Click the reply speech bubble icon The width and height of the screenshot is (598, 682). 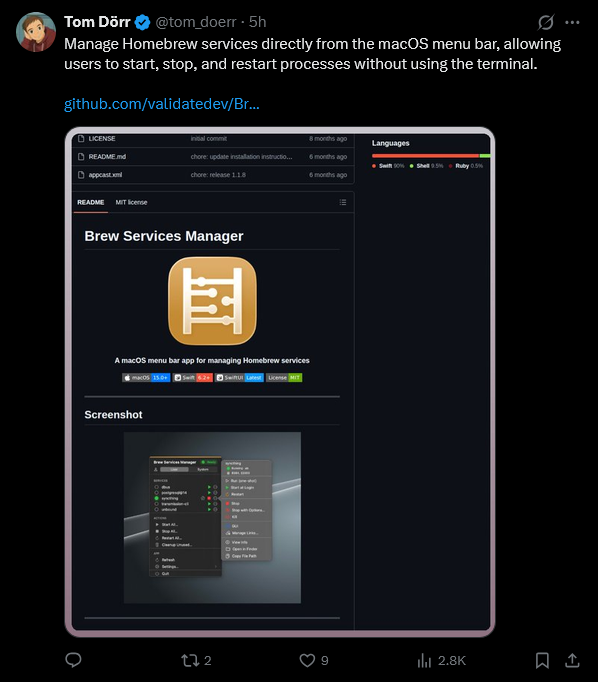pos(73,660)
